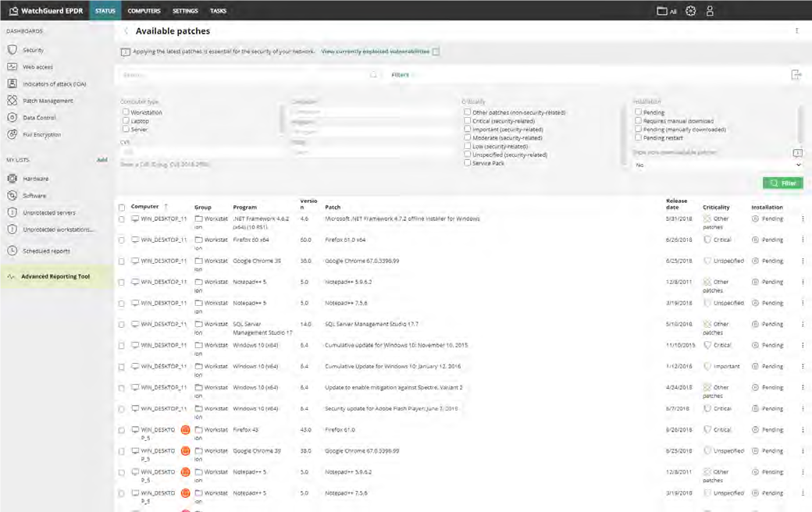Open the user account icon in top bar
Viewport: 812px width, 512px height.
pyautogui.click(x=710, y=11)
